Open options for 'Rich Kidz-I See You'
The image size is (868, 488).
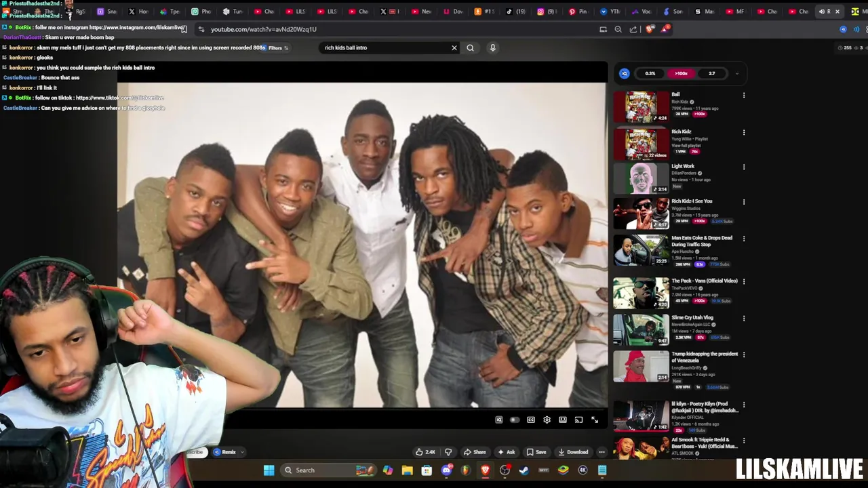point(744,202)
